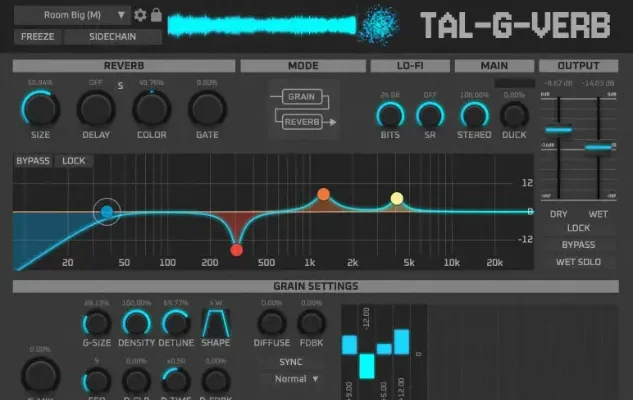Click the REVERB routing box in MODE
Image resolution: width=633 pixels, height=400 pixels.
tap(301, 121)
